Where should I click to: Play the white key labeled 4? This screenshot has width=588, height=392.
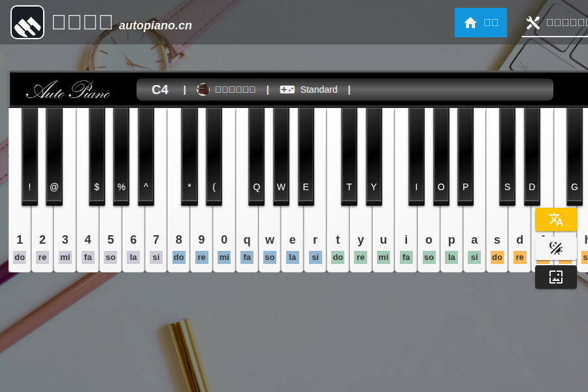pyautogui.click(x=88, y=240)
